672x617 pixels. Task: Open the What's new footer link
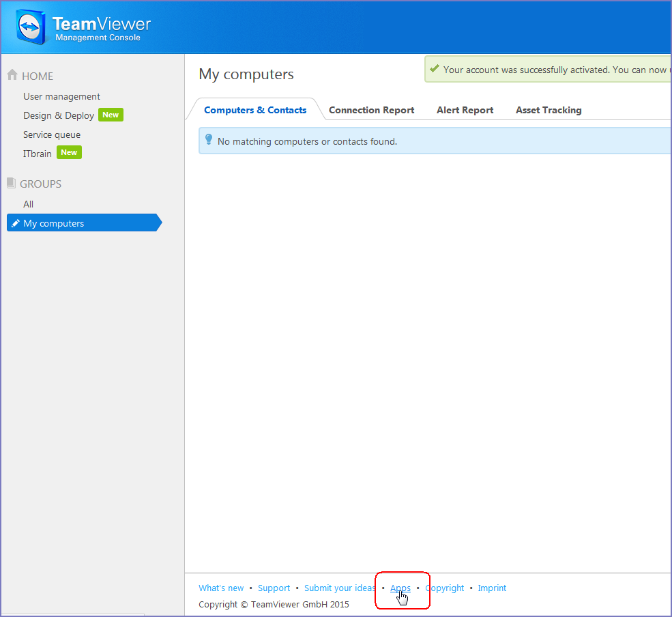coord(221,588)
